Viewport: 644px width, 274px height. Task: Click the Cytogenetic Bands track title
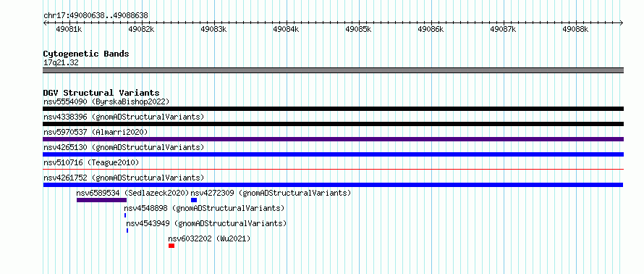point(86,54)
